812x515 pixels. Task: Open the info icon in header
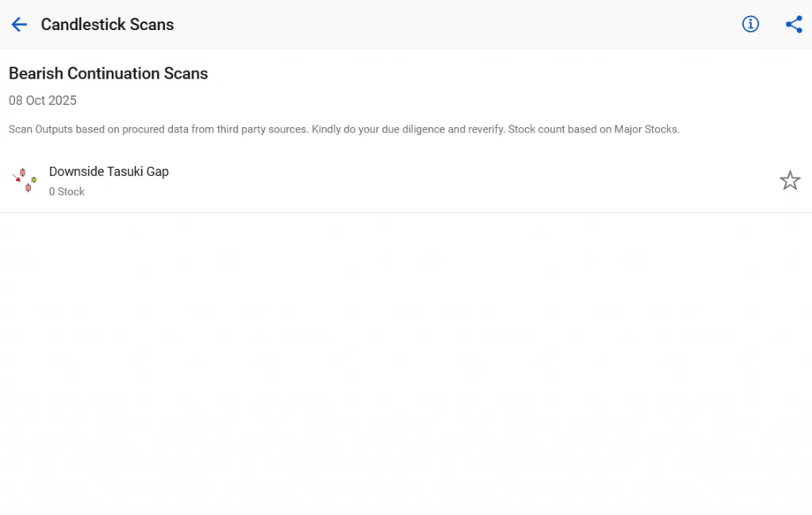click(750, 25)
